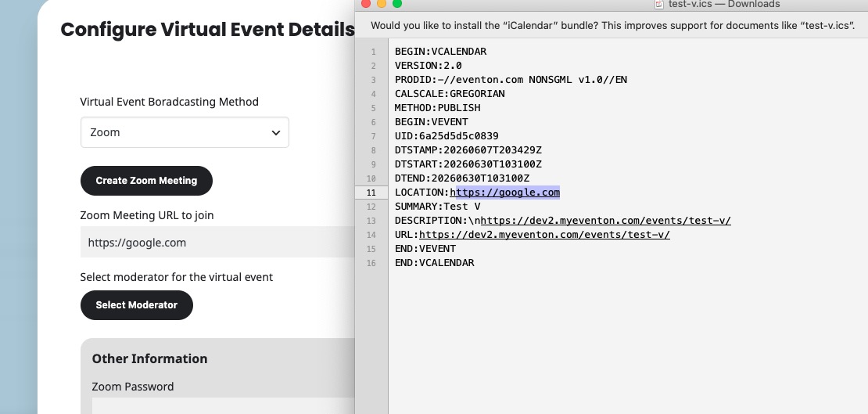The image size is (868, 414).
Task: Minimize the editor window with yellow button
Action: click(x=382, y=3)
